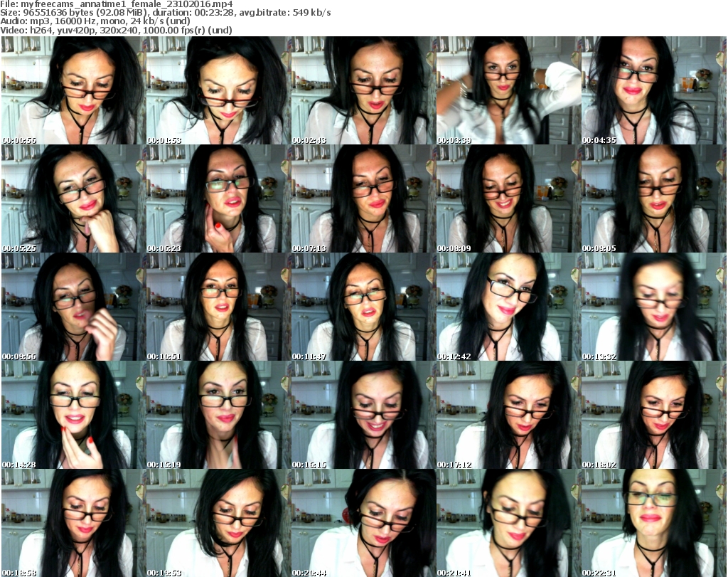Click the frame labeled 00:09:05
The image size is (728, 577).
pyautogui.click(x=654, y=198)
